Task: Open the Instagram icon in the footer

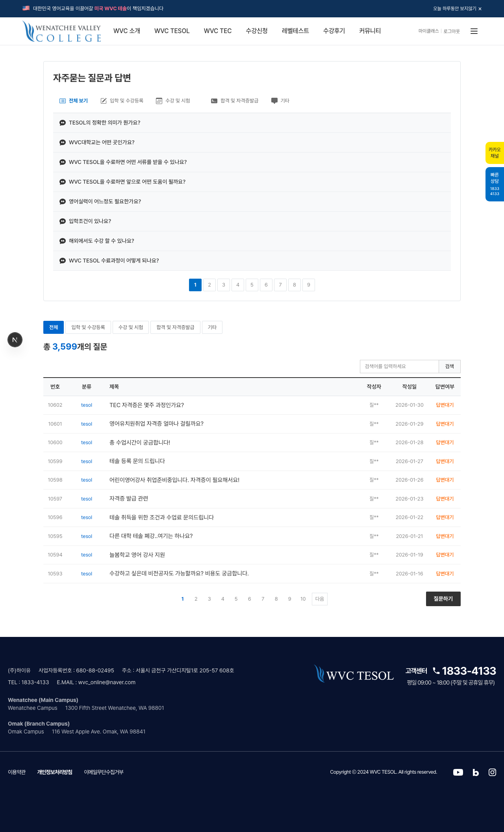Action: click(492, 772)
